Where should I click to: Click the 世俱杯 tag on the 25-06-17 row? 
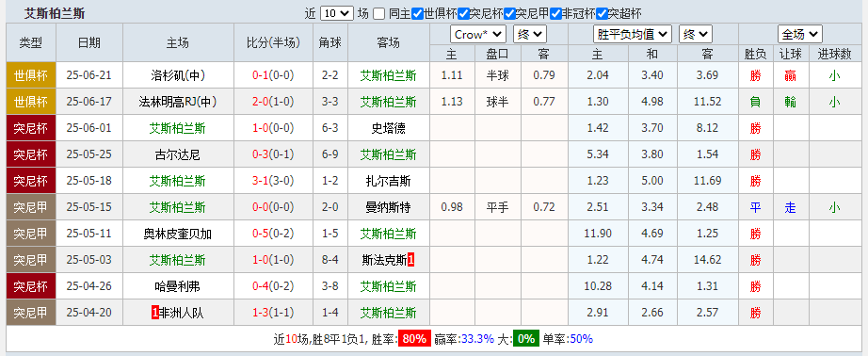click(x=30, y=102)
